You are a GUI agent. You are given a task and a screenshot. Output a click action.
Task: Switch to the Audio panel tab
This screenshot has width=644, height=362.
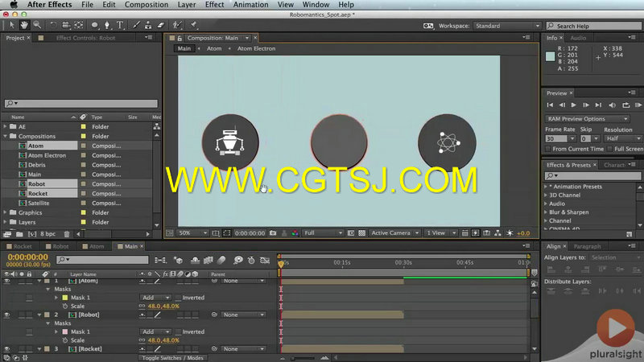(578, 38)
